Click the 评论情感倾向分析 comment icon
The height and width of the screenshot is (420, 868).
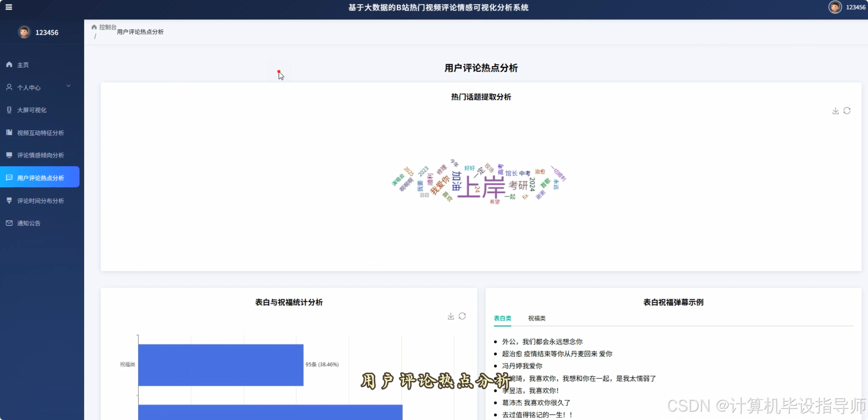tap(9, 155)
